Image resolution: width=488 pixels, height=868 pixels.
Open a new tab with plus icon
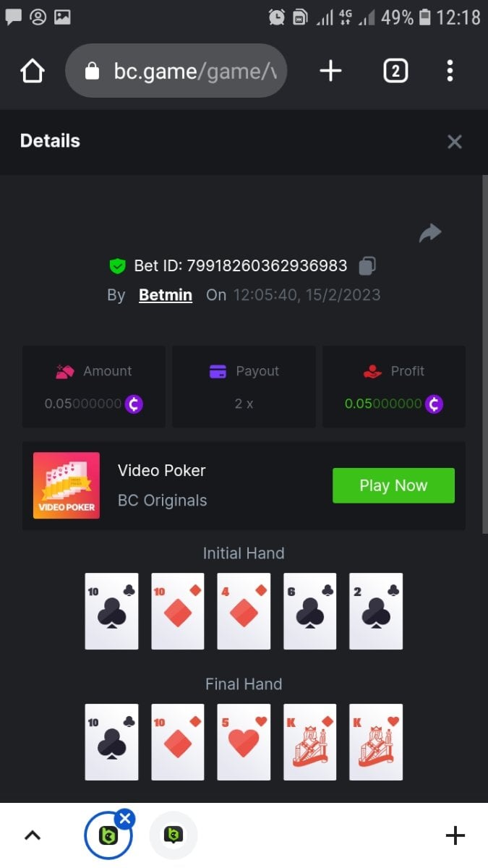tap(330, 71)
